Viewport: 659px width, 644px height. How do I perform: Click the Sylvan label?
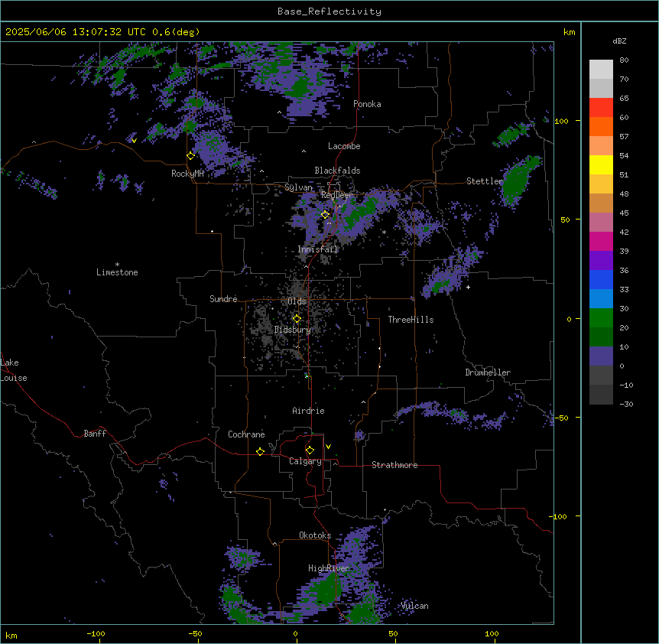298,187
